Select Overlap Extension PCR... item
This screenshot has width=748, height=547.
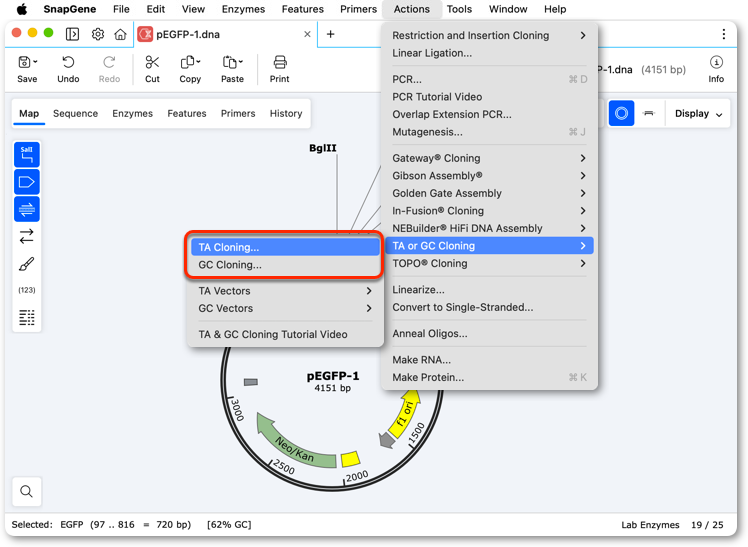tap(489, 114)
